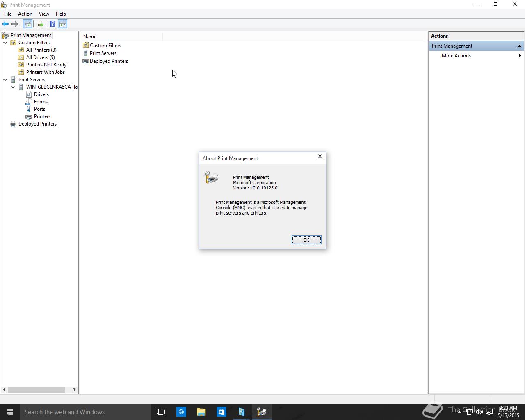Click the Print Management taskbar icon
This screenshot has height=420, width=525.
261,412
